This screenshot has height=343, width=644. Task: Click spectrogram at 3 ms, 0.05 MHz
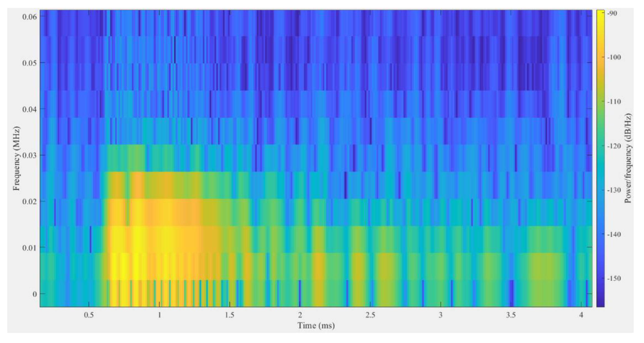pyautogui.click(x=441, y=63)
